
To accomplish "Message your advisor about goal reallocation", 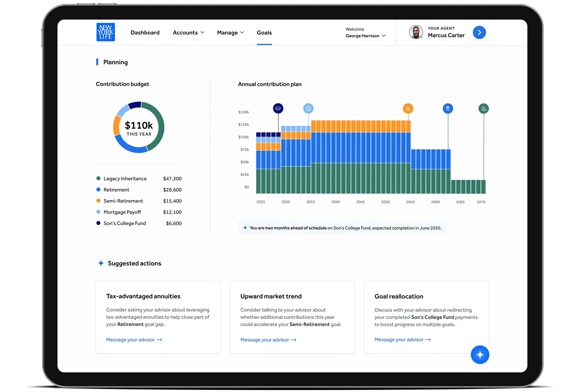I will point(402,339).
